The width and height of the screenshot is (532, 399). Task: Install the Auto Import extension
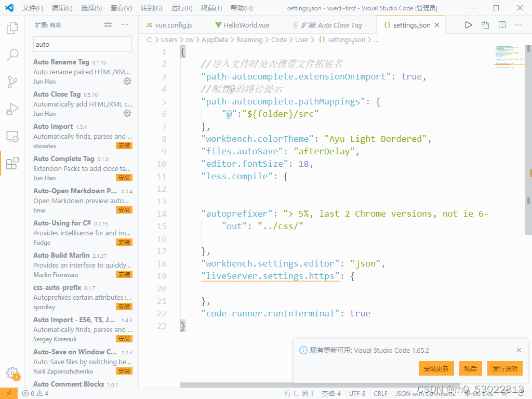click(x=124, y=145)
